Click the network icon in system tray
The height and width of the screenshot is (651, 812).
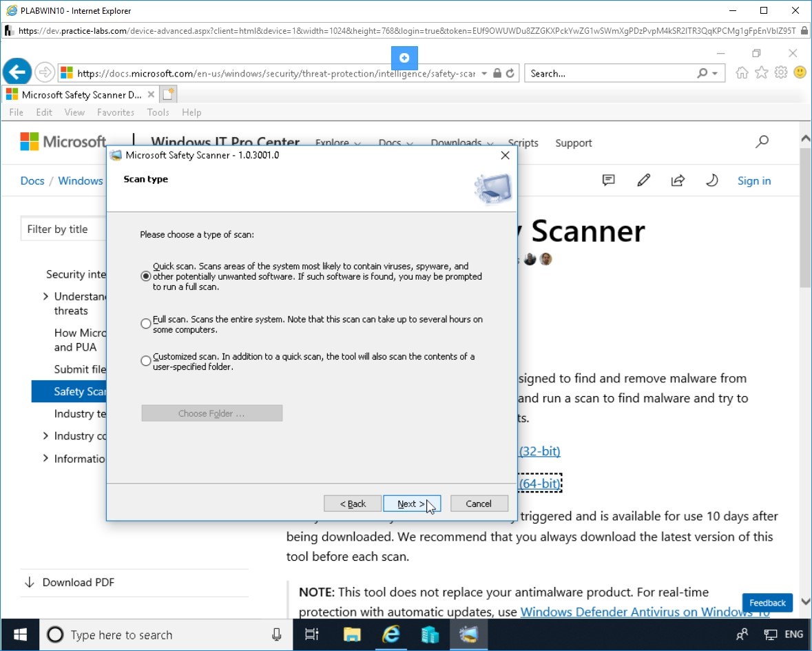[x=770, y=635]
